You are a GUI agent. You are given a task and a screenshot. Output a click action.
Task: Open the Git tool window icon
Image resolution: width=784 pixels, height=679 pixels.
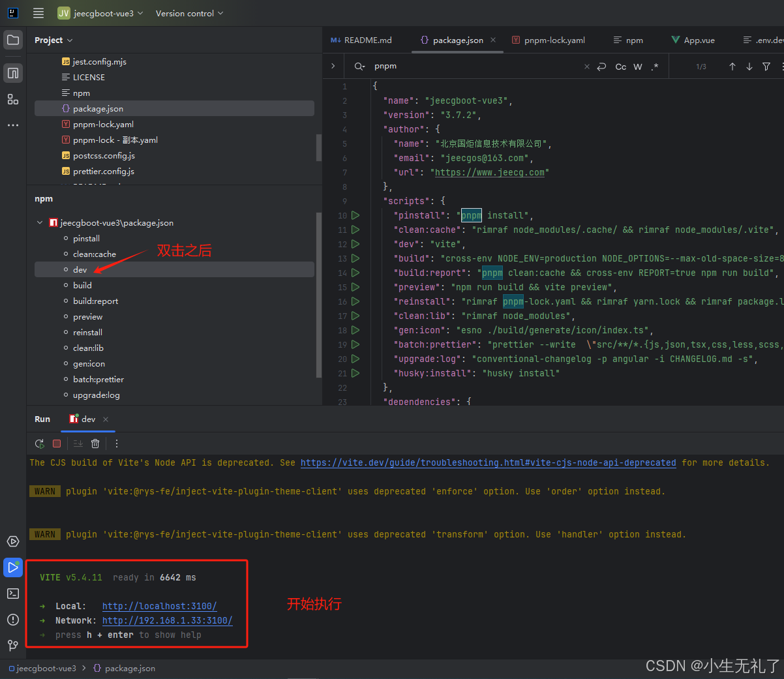pyautogui.click(x=13, y=645)
